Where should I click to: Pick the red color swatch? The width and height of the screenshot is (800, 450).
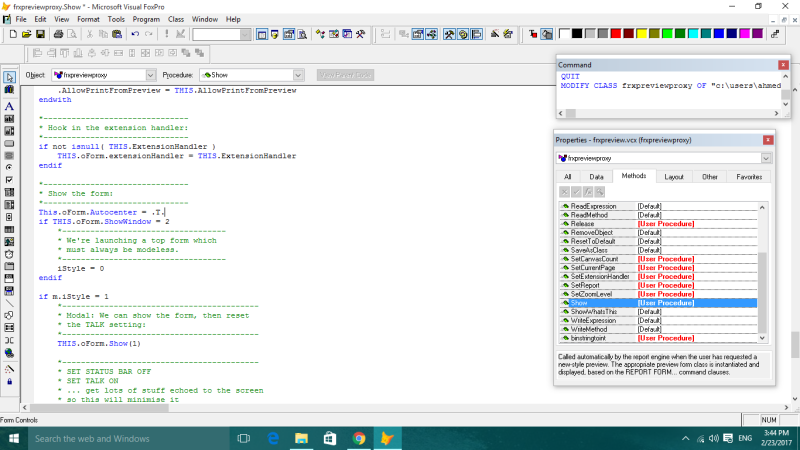[616, 34]
